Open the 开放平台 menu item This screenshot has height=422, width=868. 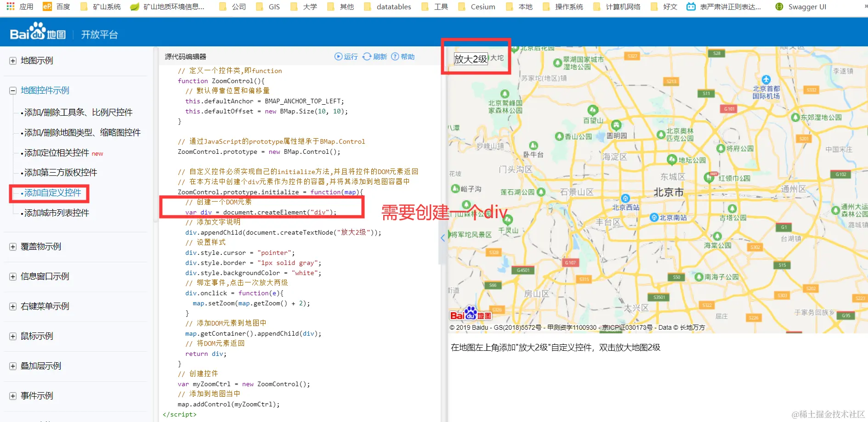tap(99, 34)
